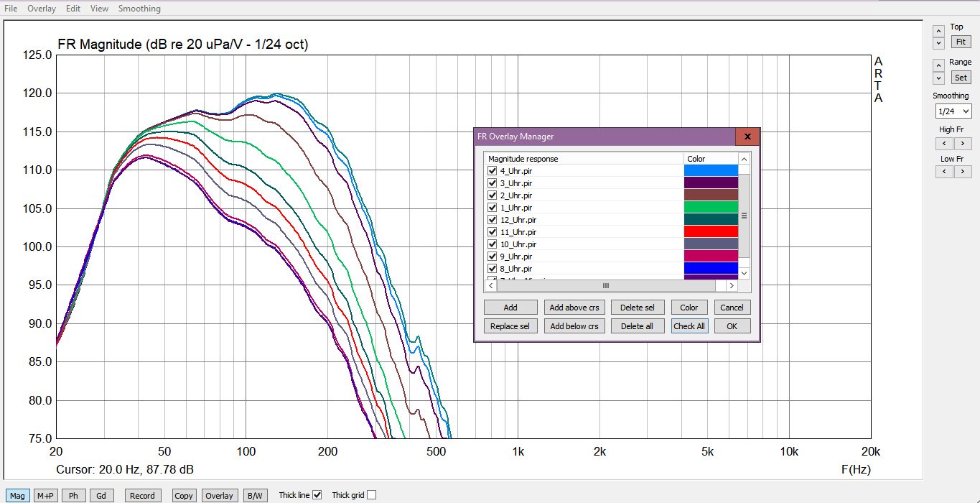This screenshot has width=980, height=503.
Task: Uncheck the 4_Uhr.pir overlay checkbox
Action: 492,171
